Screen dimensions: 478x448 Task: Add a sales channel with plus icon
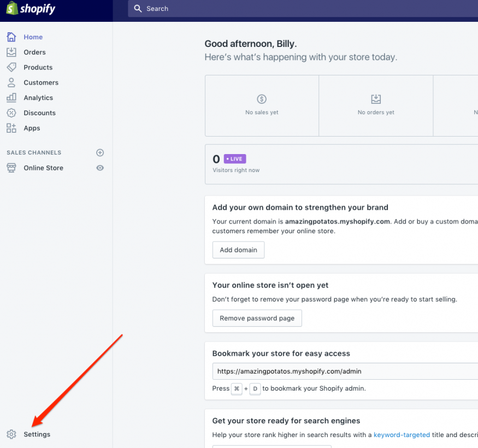100,152
